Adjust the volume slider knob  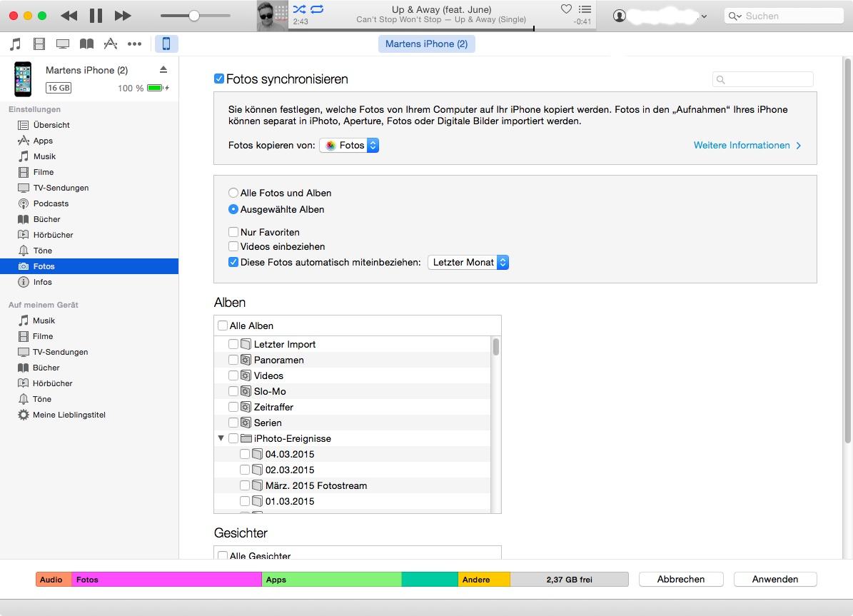193,16
